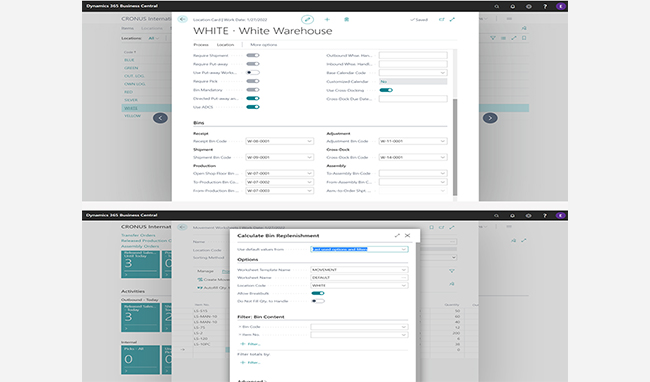Open Location Card in a new window

(441, 19)
